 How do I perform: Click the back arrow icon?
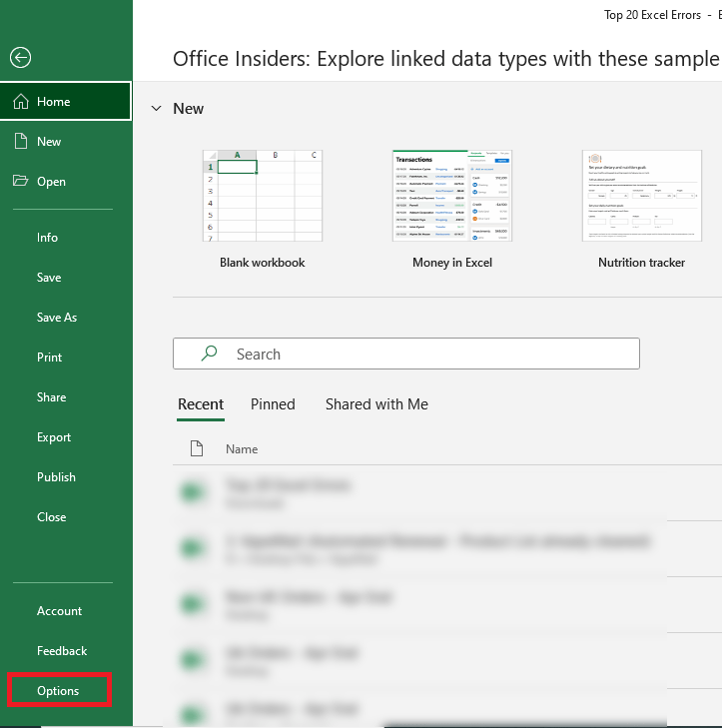pyautogui.click(x=20, y=58)
